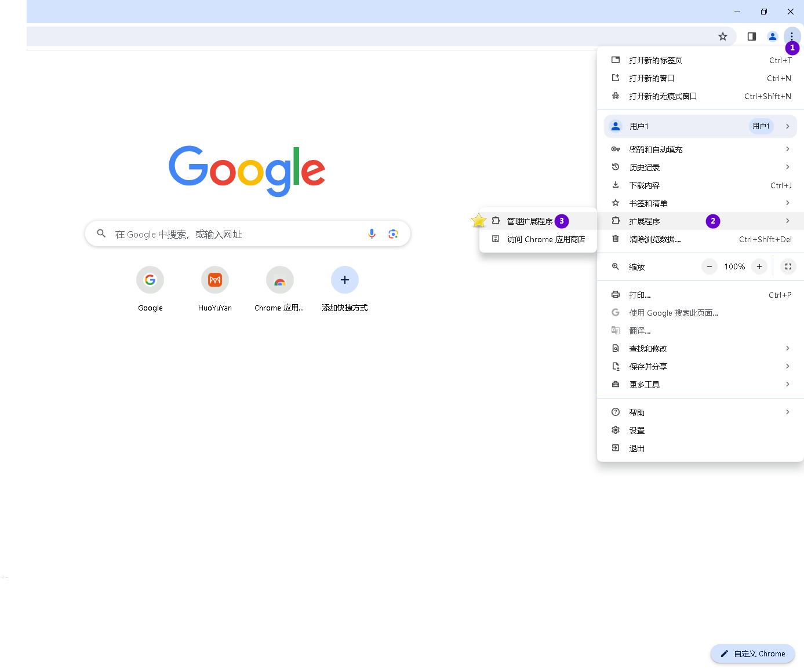Viewport: 804px width, 672px height.
Task: Open the Chrome 应用 shortcut tile
Action: [279, 290]
